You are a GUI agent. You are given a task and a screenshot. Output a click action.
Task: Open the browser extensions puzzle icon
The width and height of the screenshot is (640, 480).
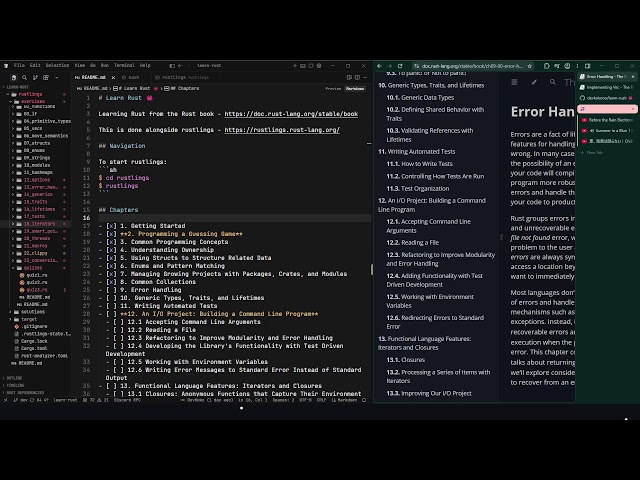(x=547, y=66)
